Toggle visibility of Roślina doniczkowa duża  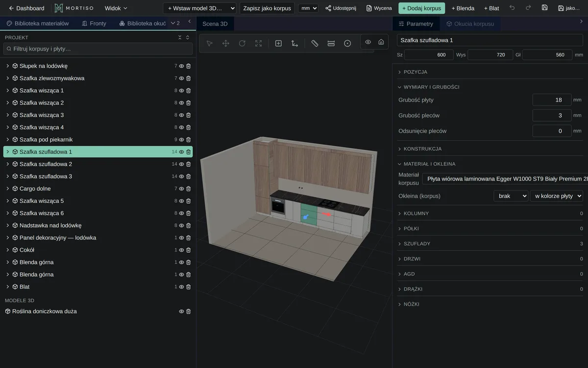pyautogui.click(x=181, y=311)
